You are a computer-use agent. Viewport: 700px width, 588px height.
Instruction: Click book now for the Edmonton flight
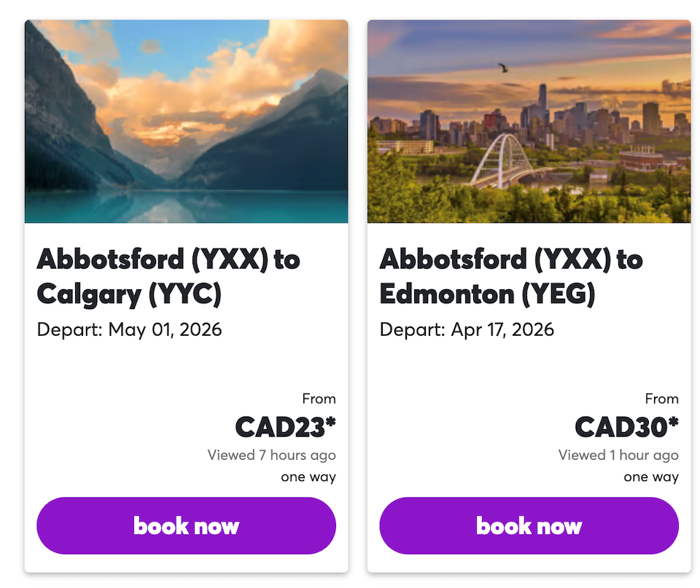click(x=529, y=525)
